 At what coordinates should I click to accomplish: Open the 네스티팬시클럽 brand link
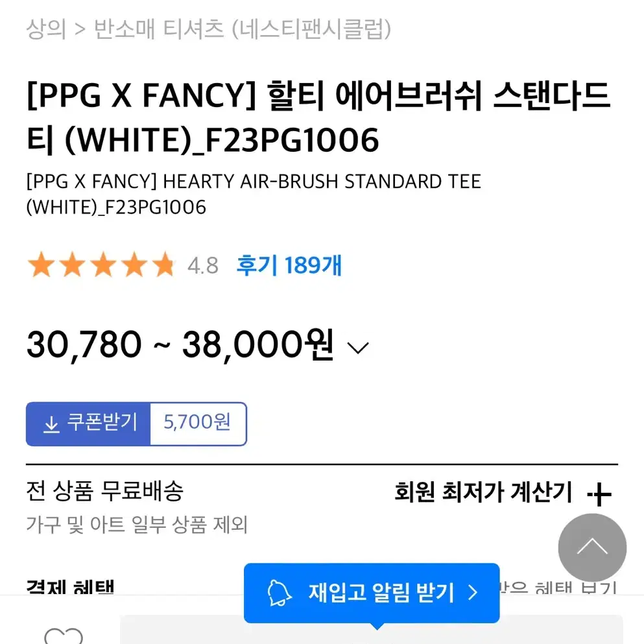[312, 29]
